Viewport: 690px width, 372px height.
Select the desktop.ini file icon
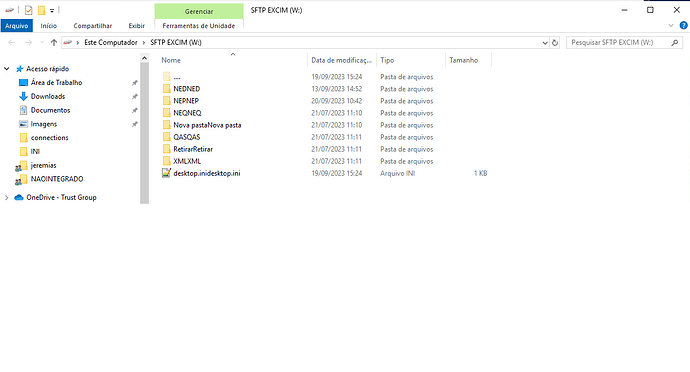[166, 173]
